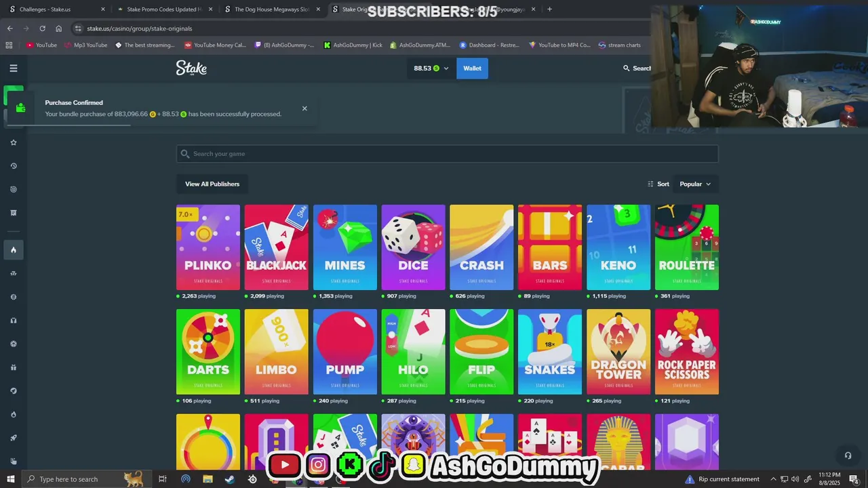Viewport: 868px width, 488px height.
Task: Open the Hilo game tile
Action: pyautogui.click(x=414, y=352)
